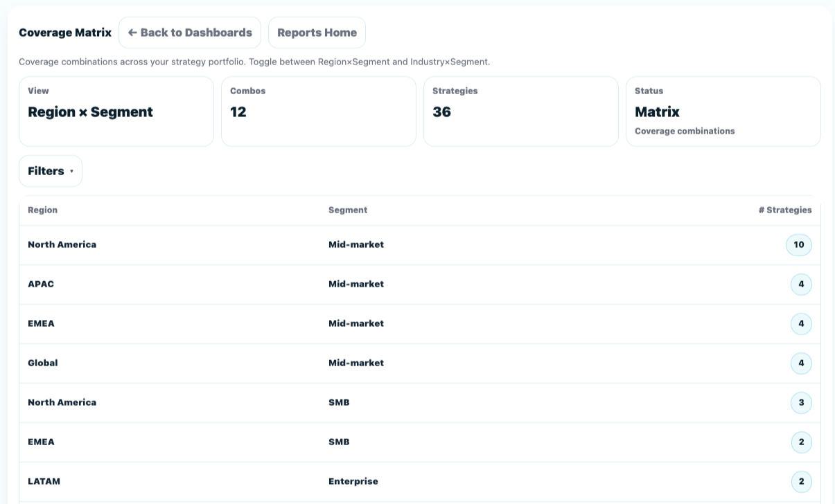835x504 pixels.
Task: Click the EMEA Mid-market count badge
Action: pyautogui.click(x=801, y=324)
